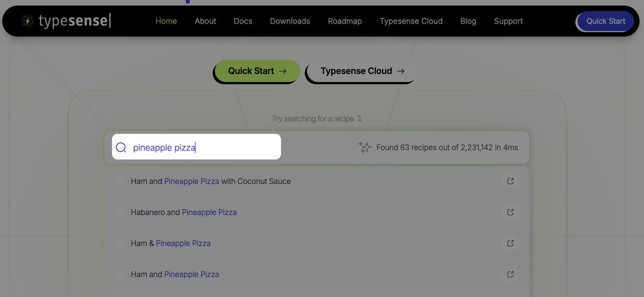
Task: Open external link for Habanero and Pineapple Pizza
Action: click(x=510, y=212)
